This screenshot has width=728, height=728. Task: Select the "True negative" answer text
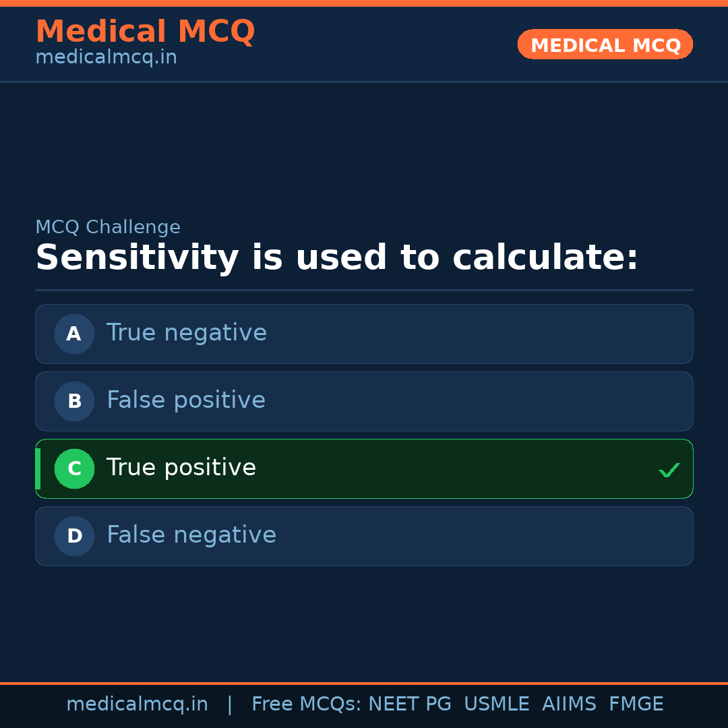coord(186,333)
